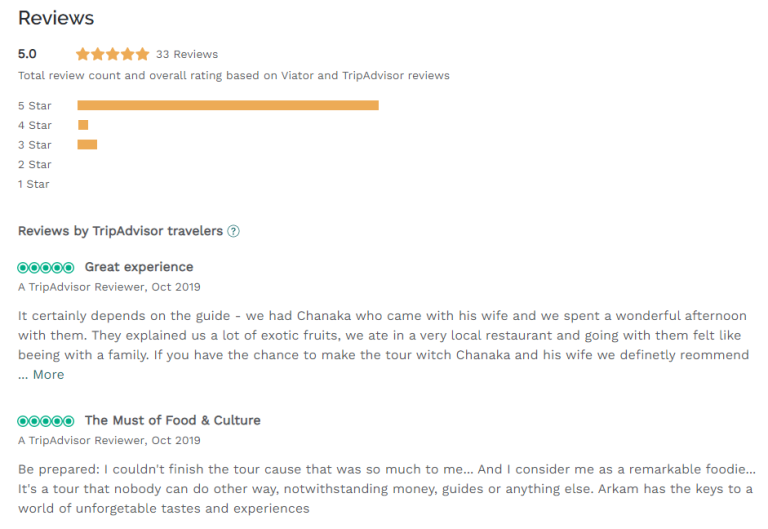This screenshot has height=529, width=768.
Task: Click the 5.0 overall rating score
Action: pos(27,54)
